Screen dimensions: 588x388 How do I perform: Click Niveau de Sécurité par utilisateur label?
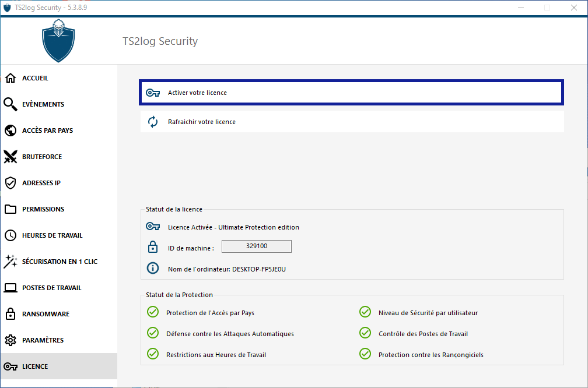[428, 313]
